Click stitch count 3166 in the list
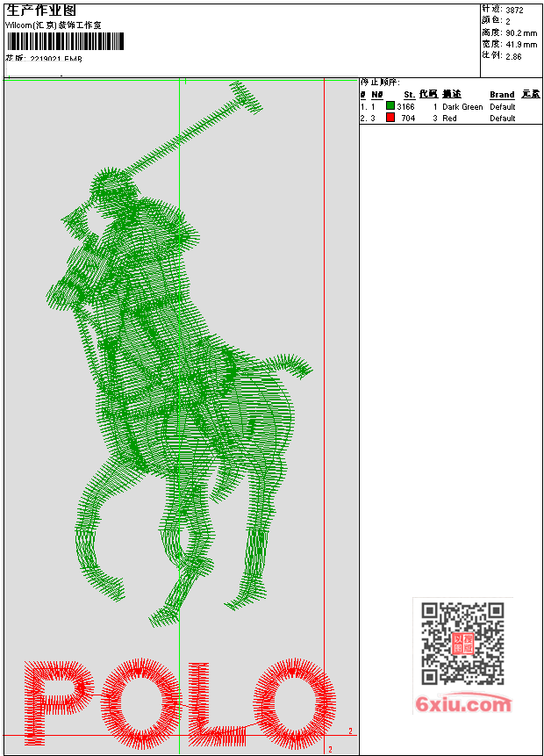The image size is (544, 756). tap(405, 106)
